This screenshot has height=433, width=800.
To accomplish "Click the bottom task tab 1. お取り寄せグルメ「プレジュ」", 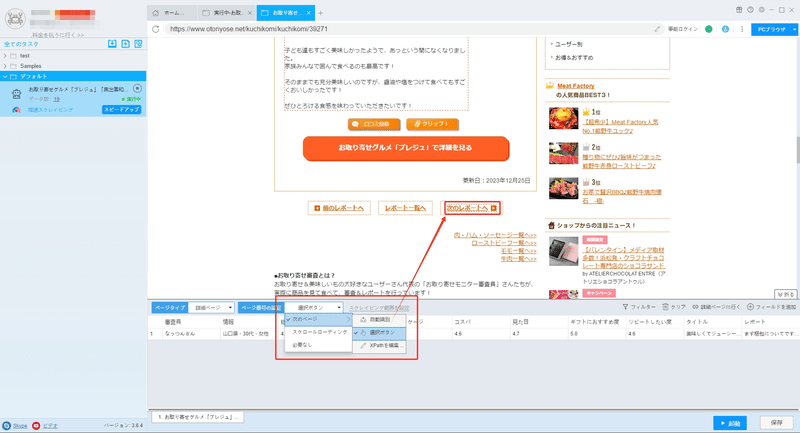I will (198, 417).
